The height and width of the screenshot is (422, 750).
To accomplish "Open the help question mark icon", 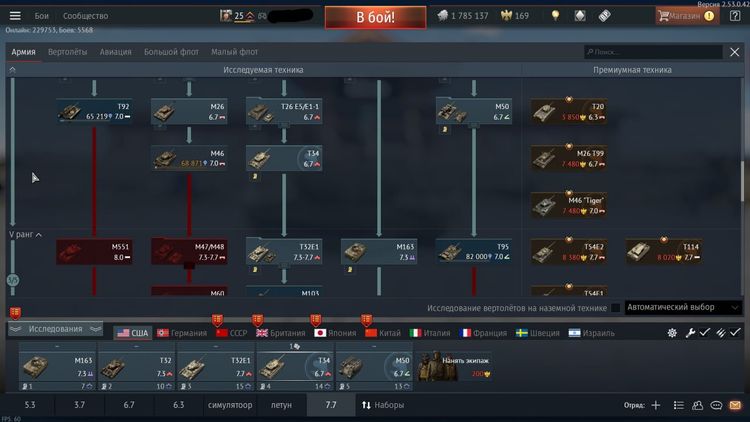I will tap(735, 16).
